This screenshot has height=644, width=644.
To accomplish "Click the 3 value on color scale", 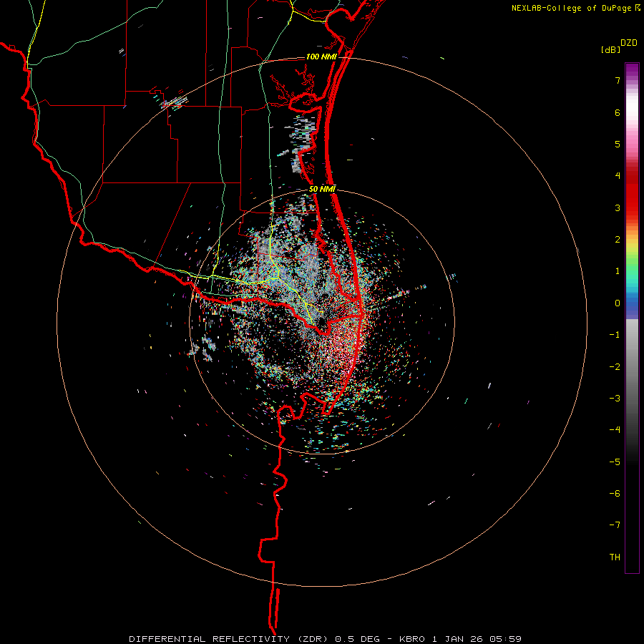I will [618, 208].
